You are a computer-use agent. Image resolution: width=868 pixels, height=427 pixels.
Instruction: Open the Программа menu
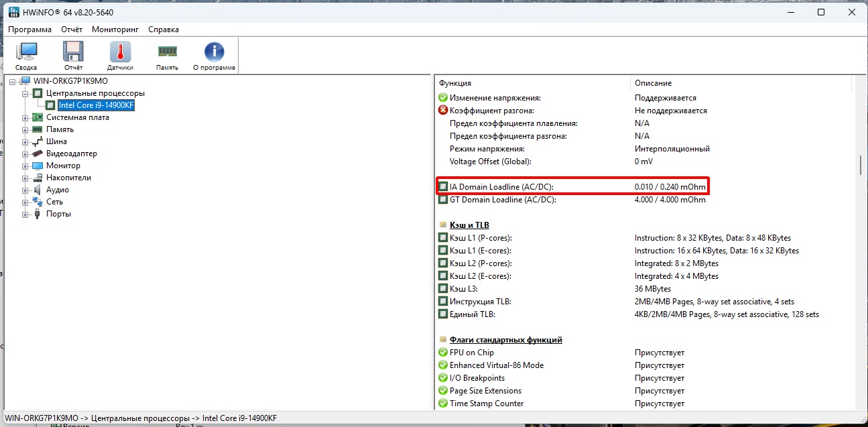29,29
